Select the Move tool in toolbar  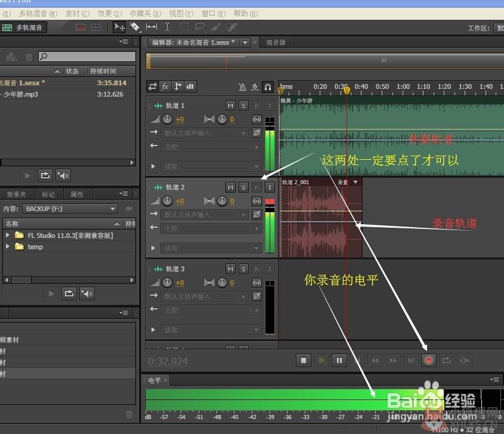tap(119, 27)
